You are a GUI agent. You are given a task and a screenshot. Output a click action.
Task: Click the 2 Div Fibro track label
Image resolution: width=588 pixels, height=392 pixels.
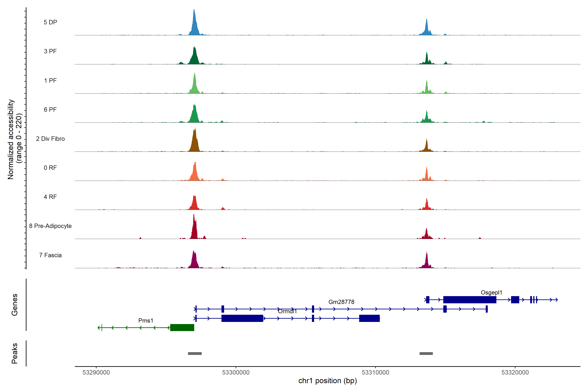click(x=50, y=139)
